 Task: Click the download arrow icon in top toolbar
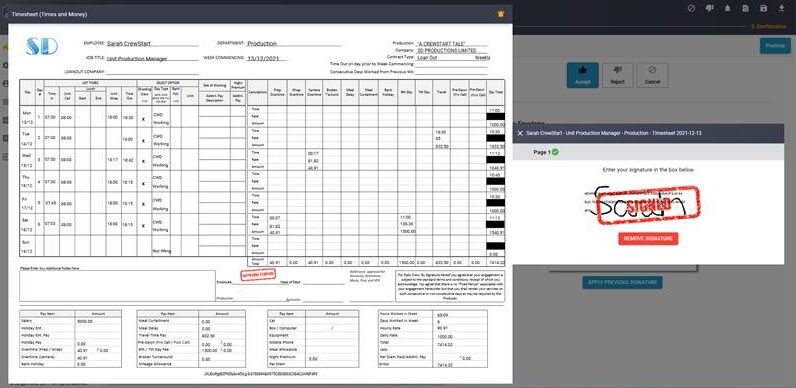pyautogui.click(x=782, y=8)
